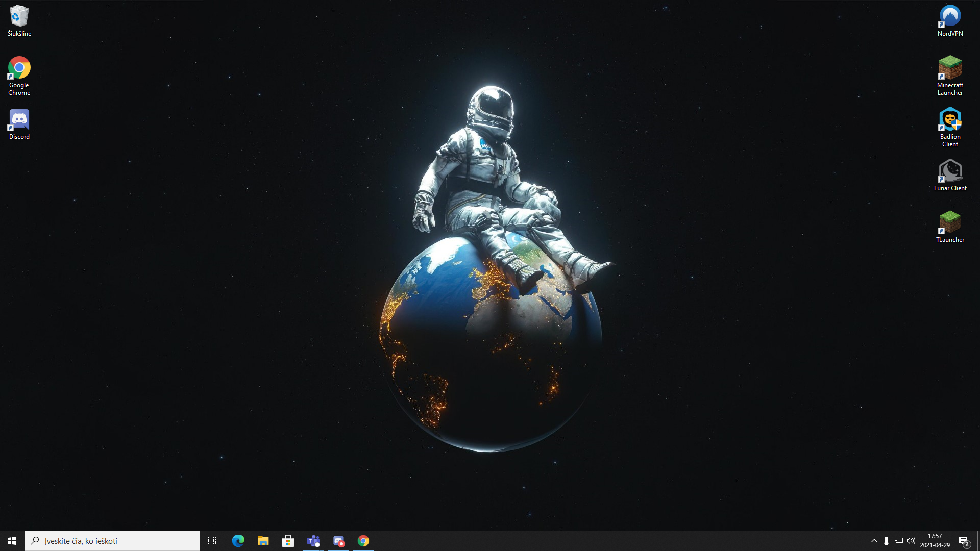Open Microsoft Store from the taskbar
Image resolution: width=980 pixels, height=551 pixels.
click(x=288, y=541)
